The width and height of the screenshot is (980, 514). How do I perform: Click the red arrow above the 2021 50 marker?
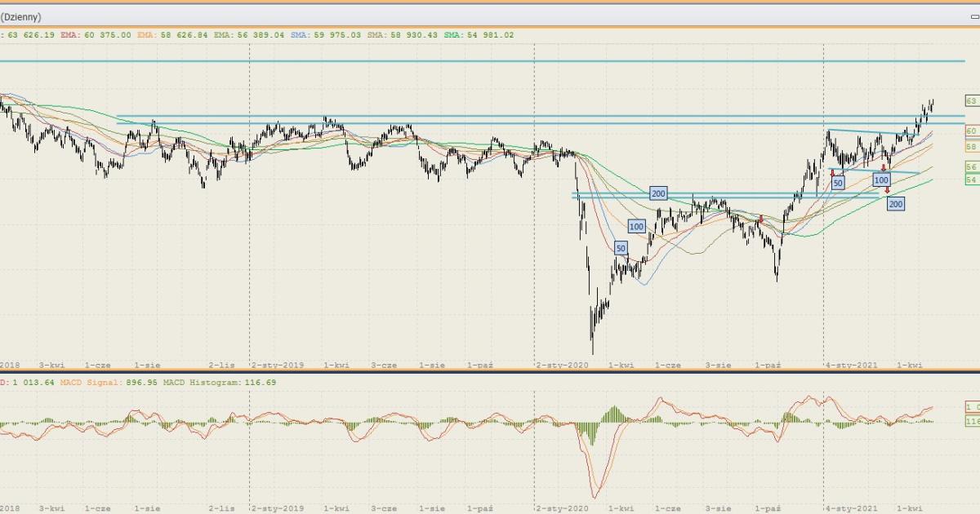click(832, 173)
